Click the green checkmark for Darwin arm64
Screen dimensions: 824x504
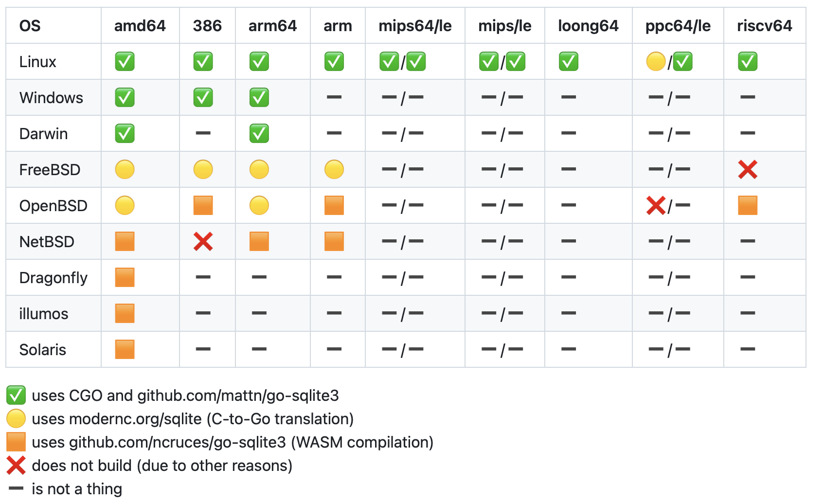point(259,134)
